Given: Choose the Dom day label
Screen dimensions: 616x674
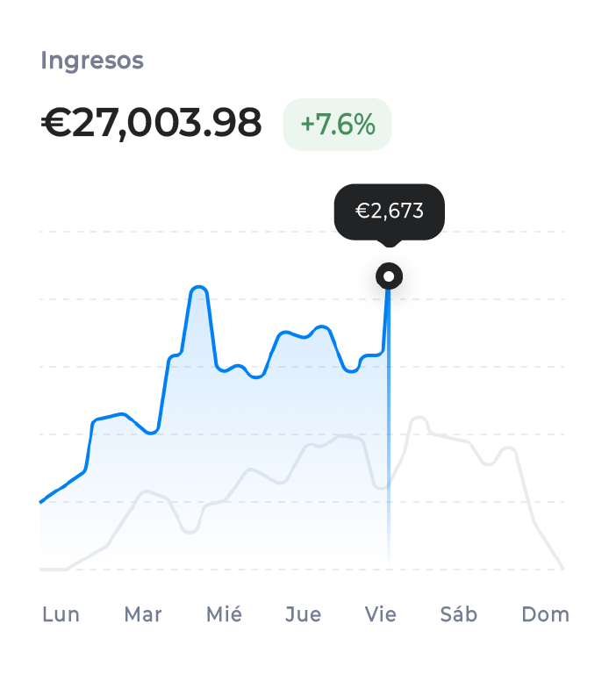Looking at the screenshot, I should [545, 614].
